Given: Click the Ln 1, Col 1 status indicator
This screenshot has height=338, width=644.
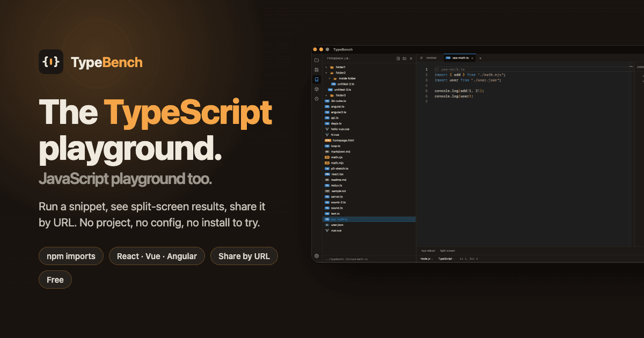Looking at the screenshot, I should click(469, 259).
